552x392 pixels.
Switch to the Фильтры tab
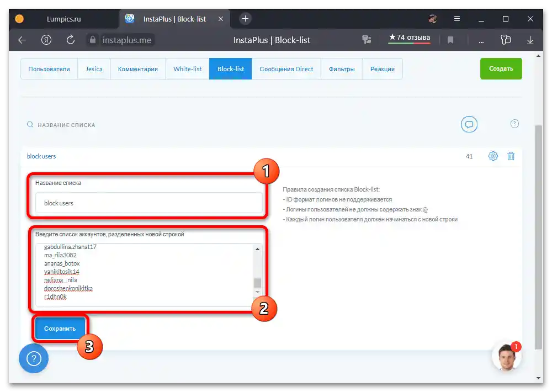341,68
